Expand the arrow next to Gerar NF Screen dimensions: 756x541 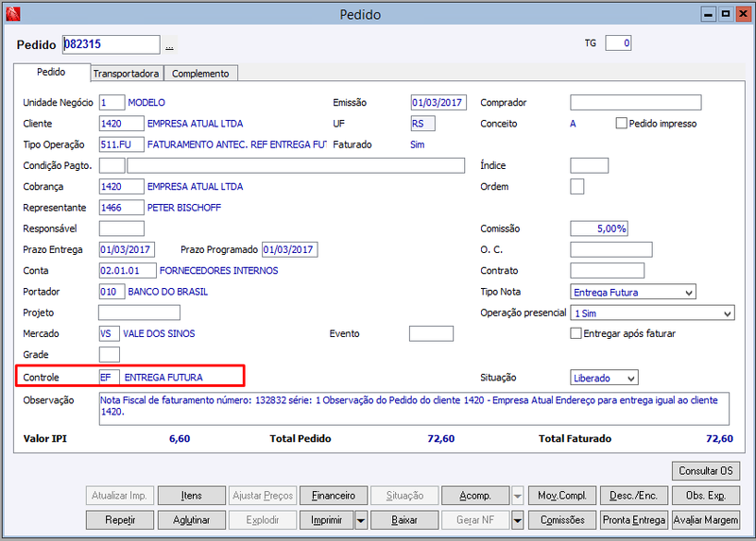pyautogui.click(x=517, y=520)
